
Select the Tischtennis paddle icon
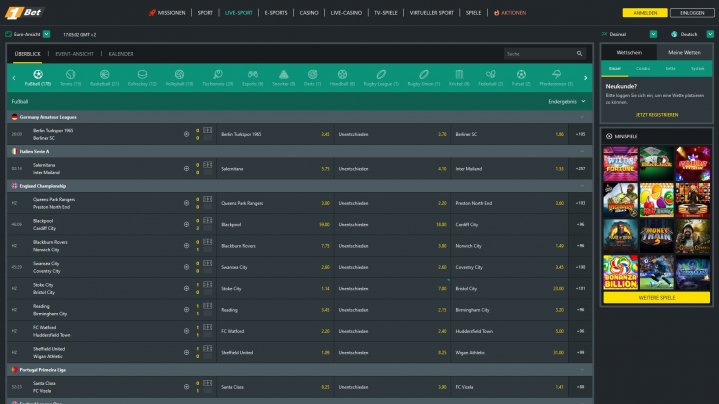pos(218,74)
